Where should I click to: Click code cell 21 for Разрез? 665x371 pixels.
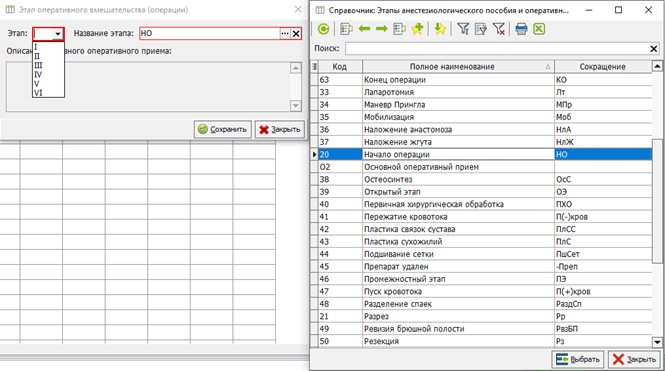(341, 316)
